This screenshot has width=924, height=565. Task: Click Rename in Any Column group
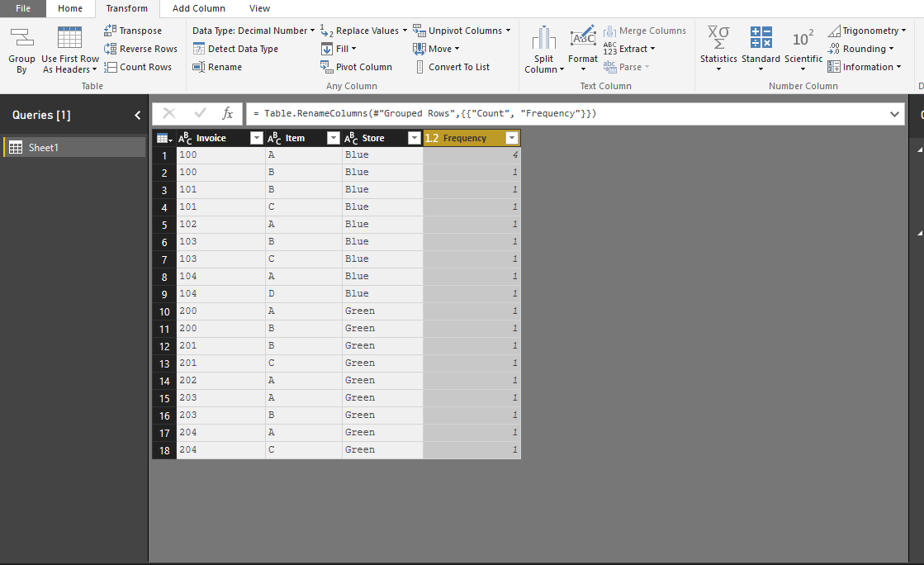click(x=217, y=67)
